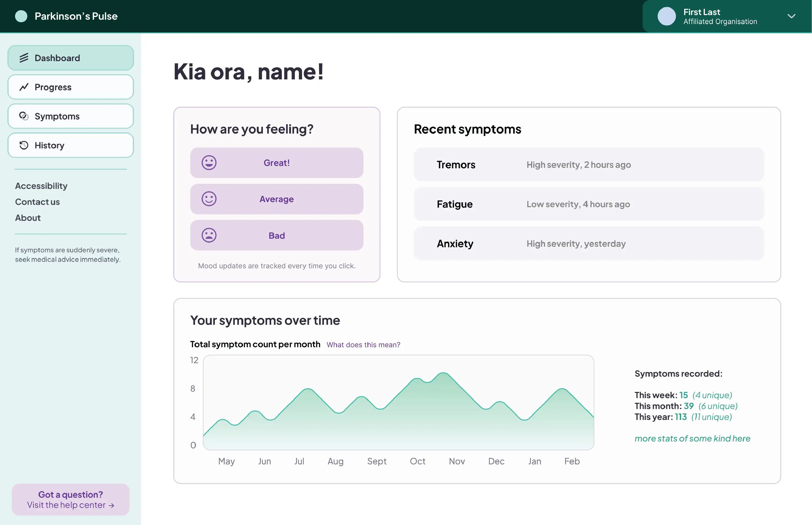Click 'What does this mean?' chart tooltip link
Screen dimensions: 812x525
point(363,344)
